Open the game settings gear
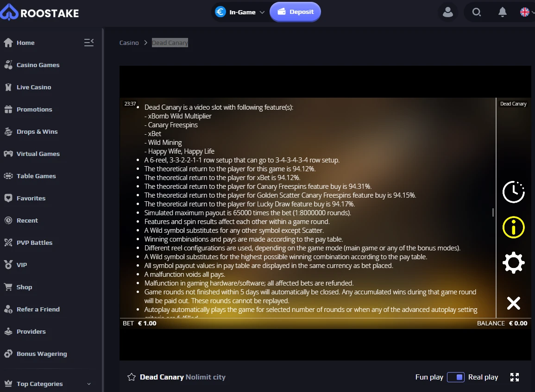Screen dimensions: 535x392 [514, 263]
